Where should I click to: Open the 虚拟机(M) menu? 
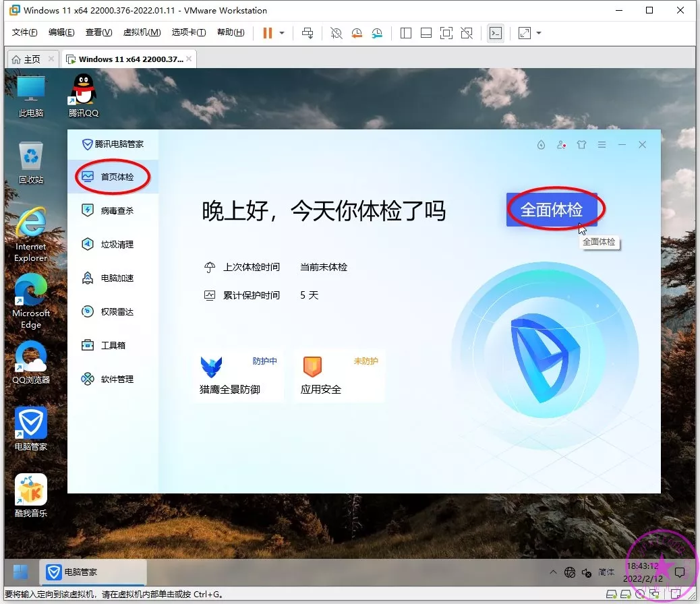point(142,32)
